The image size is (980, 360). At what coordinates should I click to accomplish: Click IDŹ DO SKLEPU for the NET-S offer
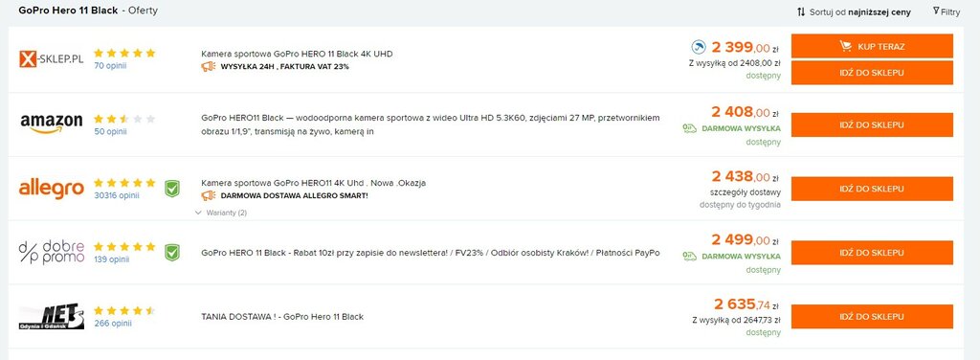[872, 316]
